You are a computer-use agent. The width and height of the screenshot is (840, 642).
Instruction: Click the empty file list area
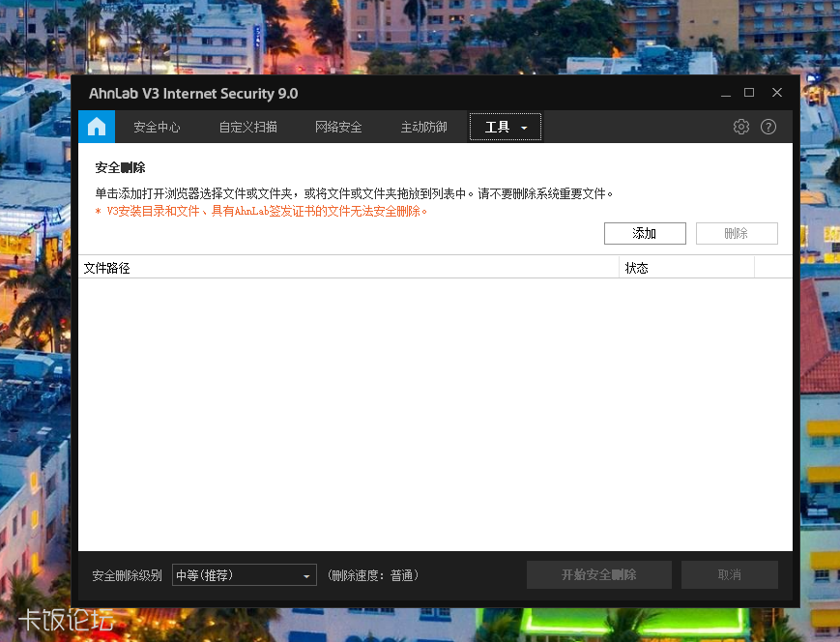(x=425, y=406)
